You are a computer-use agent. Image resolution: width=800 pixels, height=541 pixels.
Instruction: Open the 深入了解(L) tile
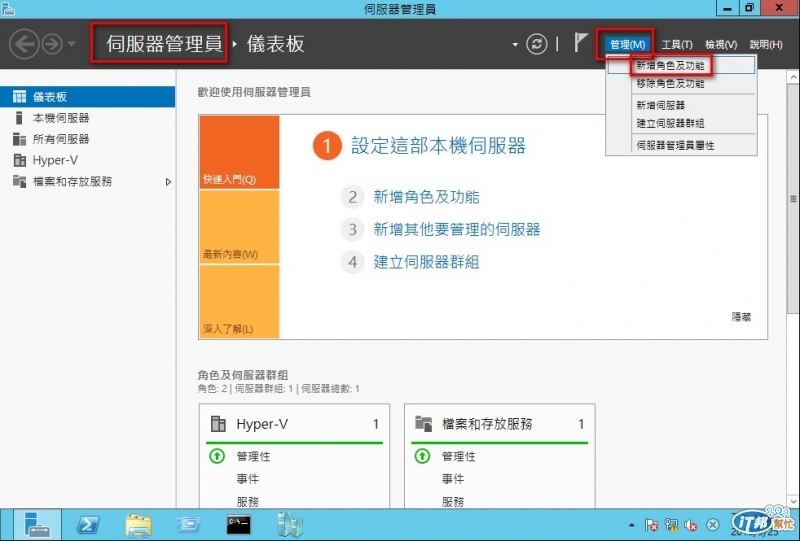pyautogui.click(x=239, y=301)
